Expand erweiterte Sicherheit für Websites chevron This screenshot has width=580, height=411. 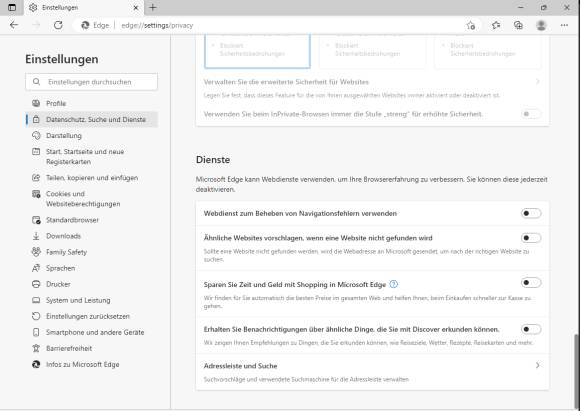[x=537, y=81]
